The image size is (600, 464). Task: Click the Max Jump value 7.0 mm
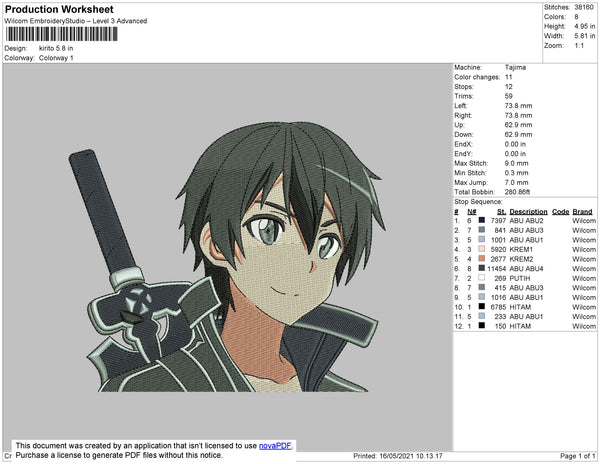[517, 182]
